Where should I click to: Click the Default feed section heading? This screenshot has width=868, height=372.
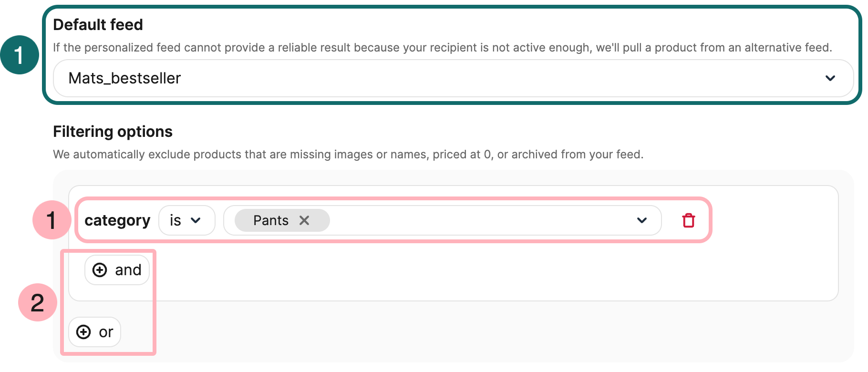tap(98, 24)
